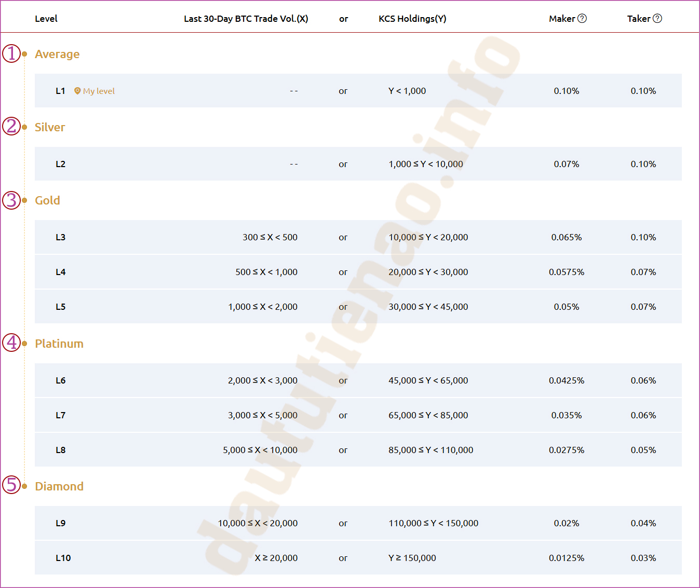Image resolution: width=700 pixels, height=588 pixels.
Task: Click the L8 taker fee 0.05%
Action: coord(643,450)
